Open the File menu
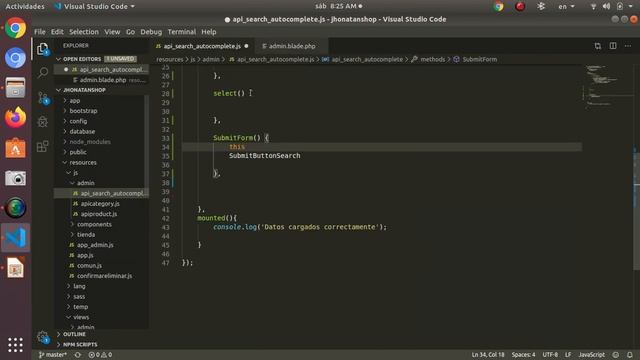Image resolution: width=640 pixels, height=360 pixels. click(40, 32)
